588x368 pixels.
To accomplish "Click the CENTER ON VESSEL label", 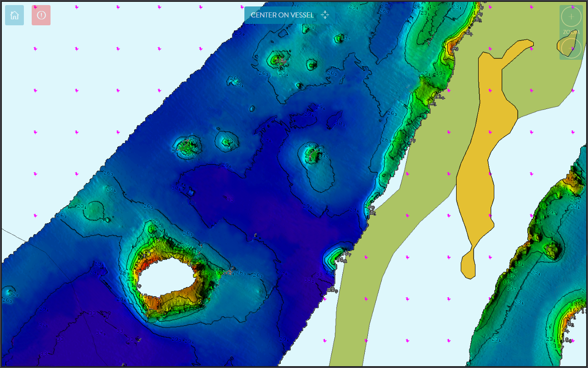I will [x=282, y=15].
